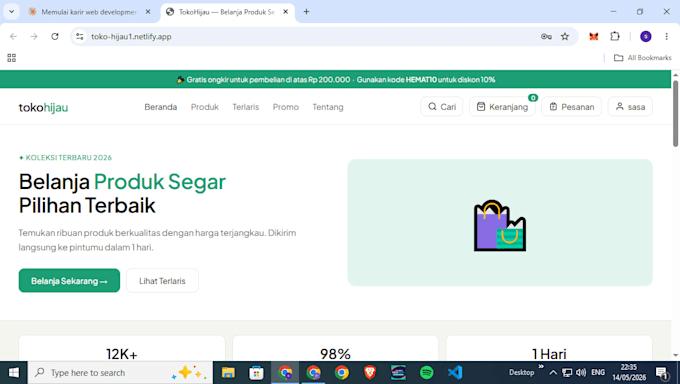Open a new browser tab
Screen dimensions: 680x384
click(x=306, y=12)
